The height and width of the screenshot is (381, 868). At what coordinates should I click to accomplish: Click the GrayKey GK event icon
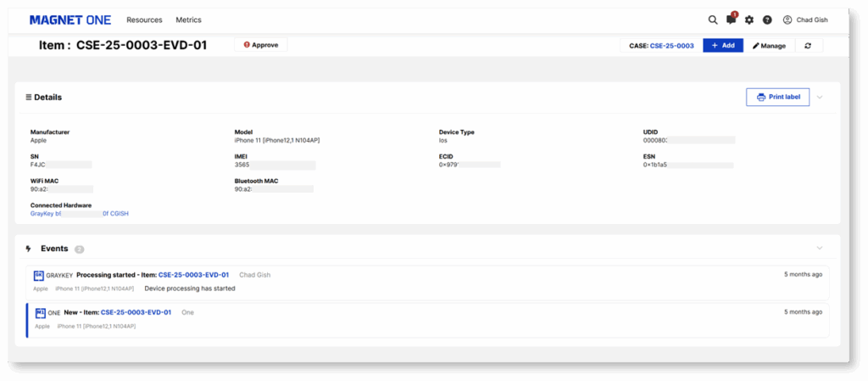(38, 275)
